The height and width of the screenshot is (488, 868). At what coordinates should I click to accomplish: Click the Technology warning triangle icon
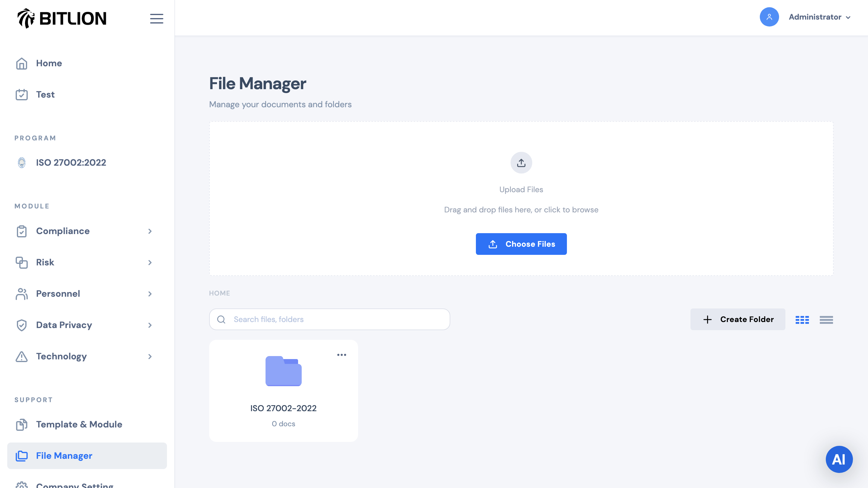pyautogui.click(x=22, y=356)
